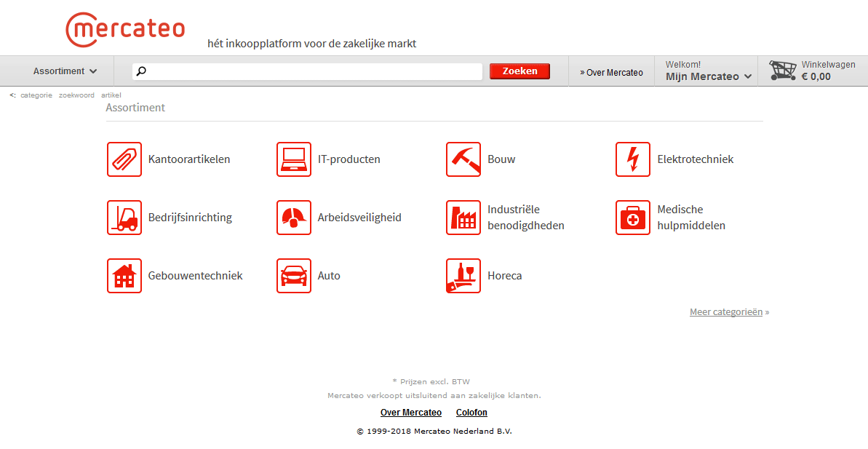The height and width of the screenshot is (449, 868).
Task: Open the Bedrijfsinrichting forklift icon
Action: [x=124, y=218]
